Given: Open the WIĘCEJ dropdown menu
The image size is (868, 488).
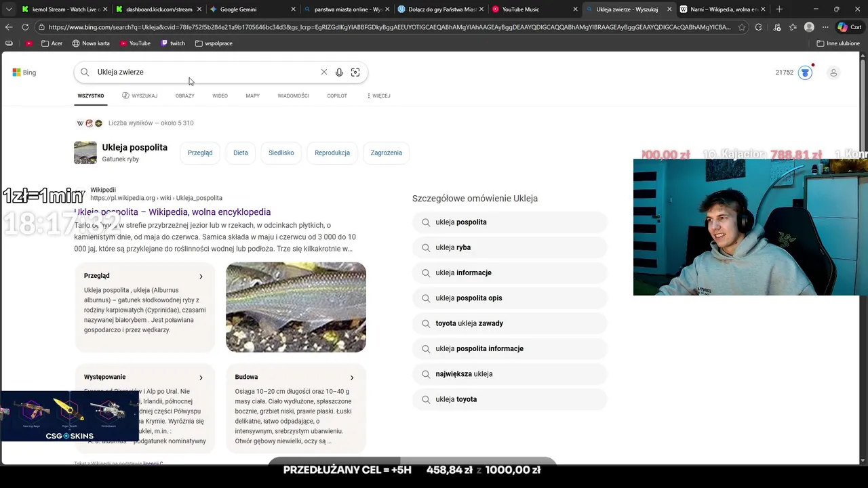Looking at the screenshot, I should click(378, 96).
